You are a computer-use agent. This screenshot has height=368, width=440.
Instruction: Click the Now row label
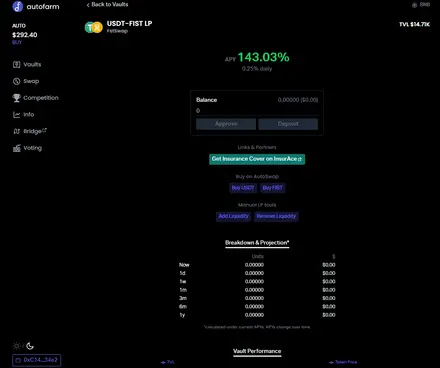pyautogui.click(x=184, y=265)
